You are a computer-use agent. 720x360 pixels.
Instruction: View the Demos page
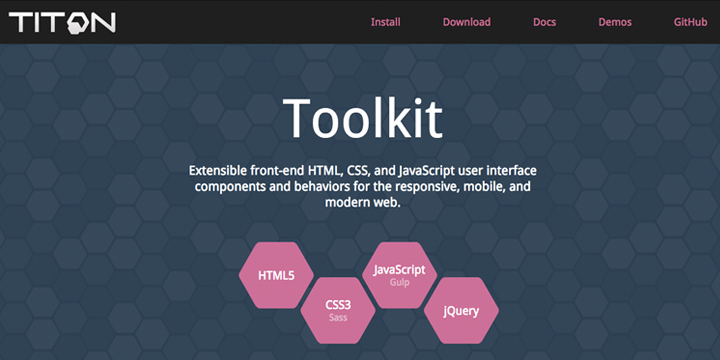pyautogui.click(x=615, y=22)
